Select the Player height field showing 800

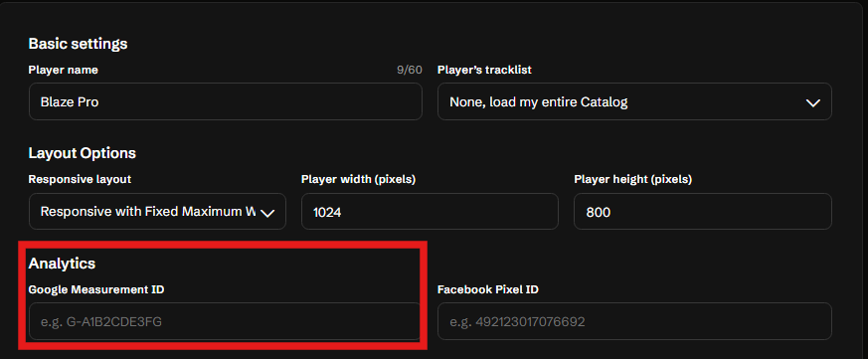click(x=703, y=212)
